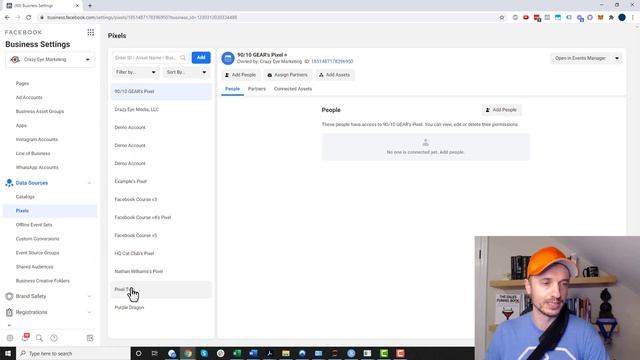Open Offline Event Sets in the sidebar
This screenshot has width=640, height=360.
[34, 225]
